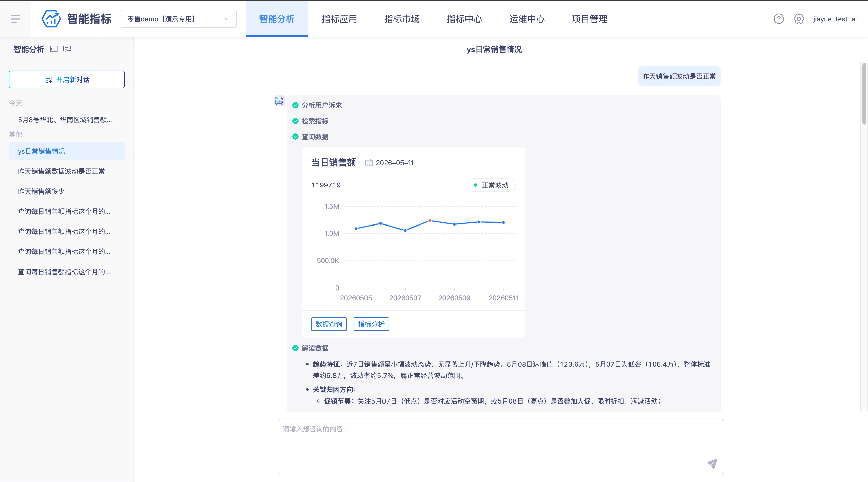Go to the 项目管理 tab
868x482 pixels.
[589, 19]
